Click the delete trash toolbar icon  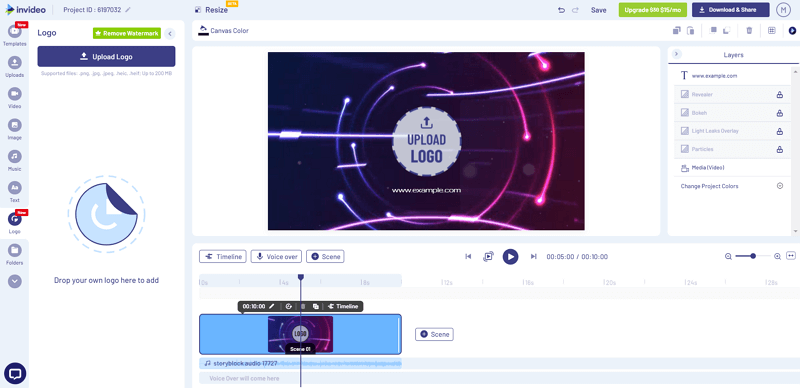[x=749, y=31]
